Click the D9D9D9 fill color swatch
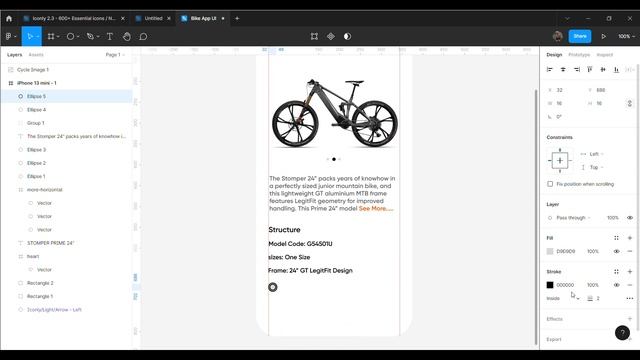 click(550, 251)
